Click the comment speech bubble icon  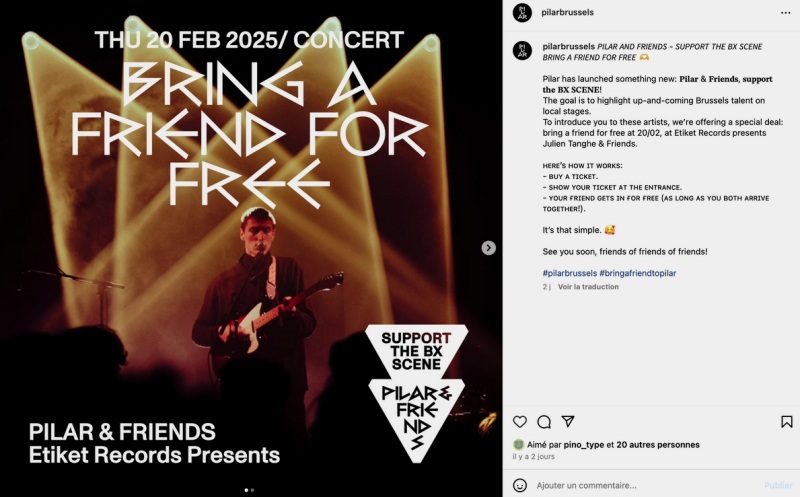544,422
